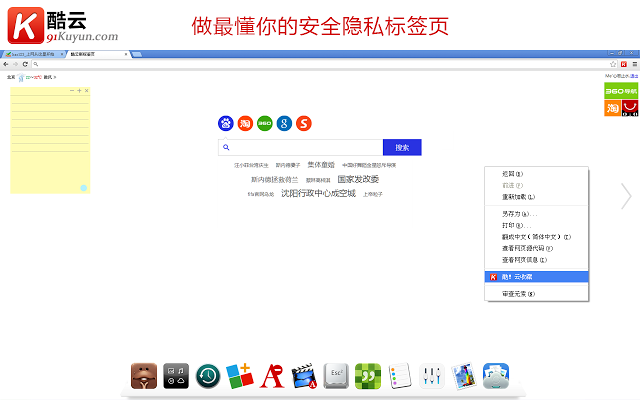Open the black media grid dock app

point(176,376)
